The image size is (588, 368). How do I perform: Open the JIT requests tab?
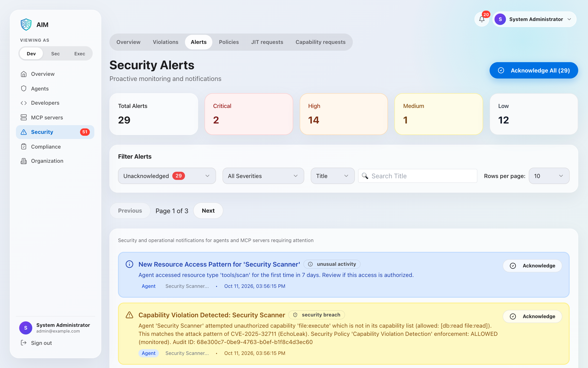(267, 42)
